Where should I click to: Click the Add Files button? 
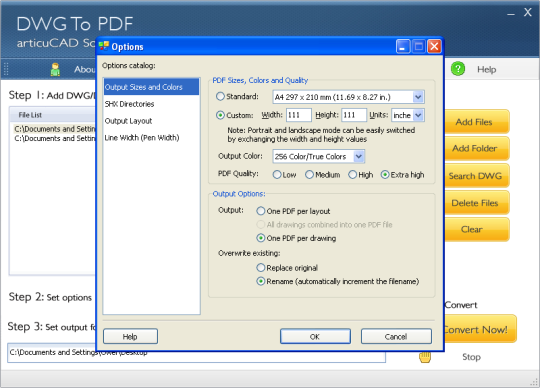pos(476,122)
